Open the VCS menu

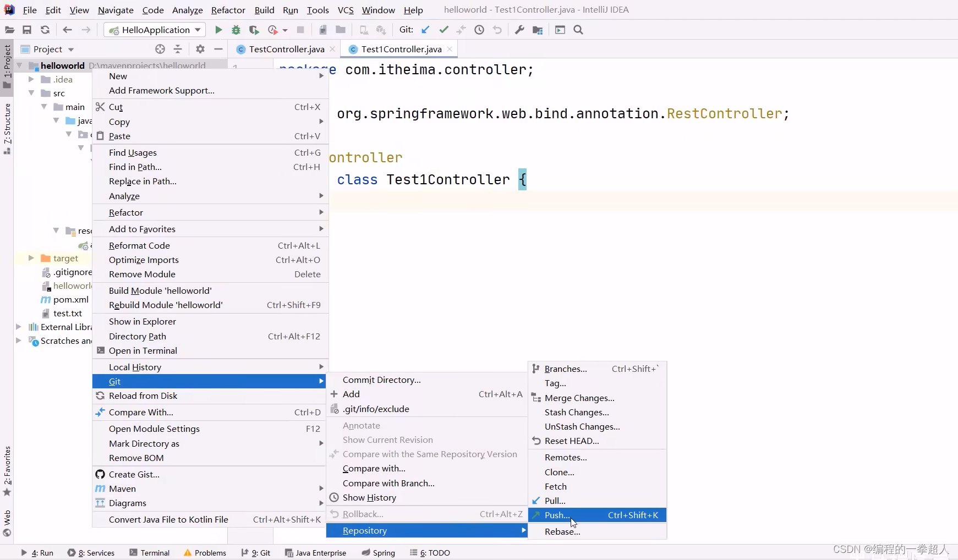346,10
